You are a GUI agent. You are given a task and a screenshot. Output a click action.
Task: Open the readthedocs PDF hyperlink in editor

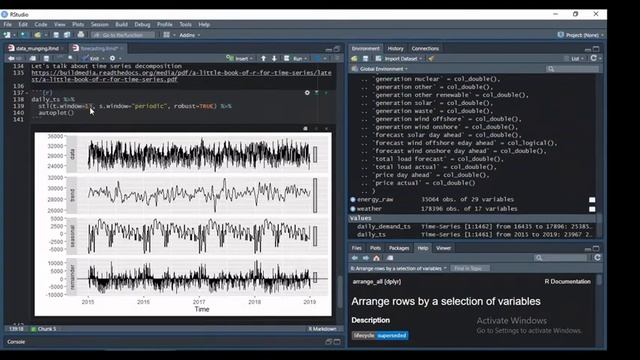coord(181,76)
